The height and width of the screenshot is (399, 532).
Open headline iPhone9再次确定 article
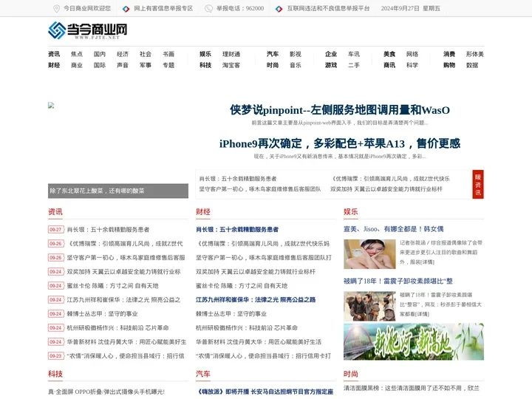[340, 143]
